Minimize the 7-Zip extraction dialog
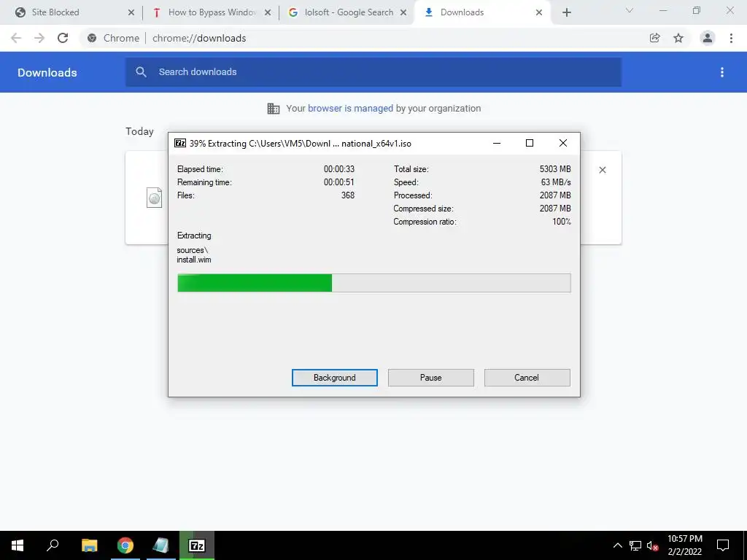Screen dimensions: 747x560 pos(497,143)
